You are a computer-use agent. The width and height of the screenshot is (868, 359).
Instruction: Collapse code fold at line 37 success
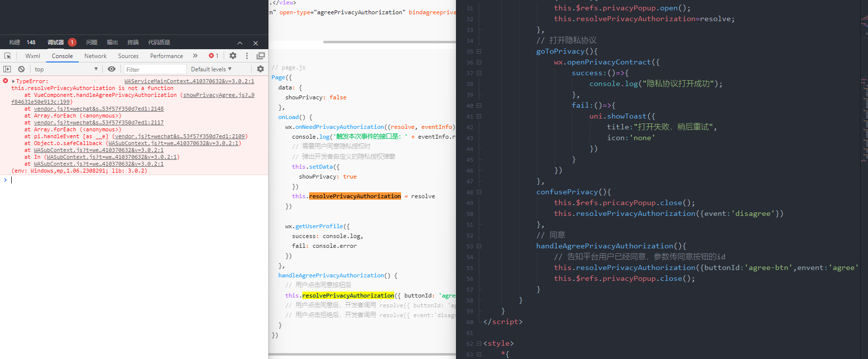tap(479, 73)
